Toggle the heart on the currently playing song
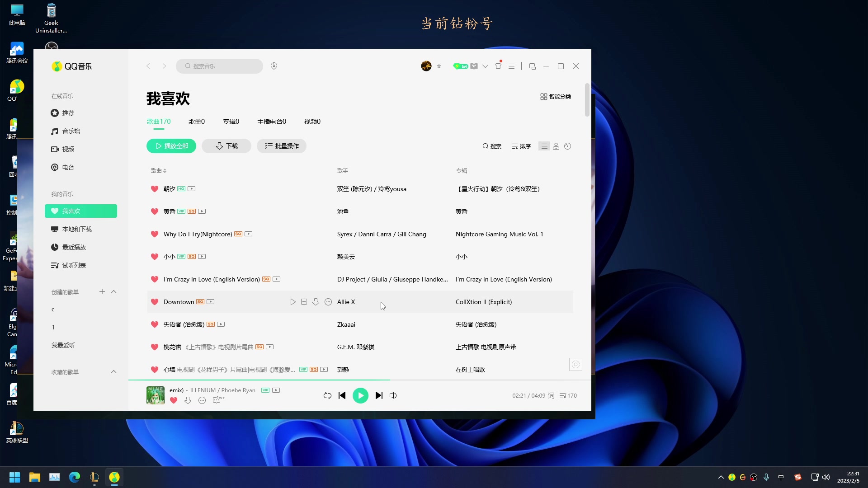Viewport: 868px width, 488px height. coord(173,400)
